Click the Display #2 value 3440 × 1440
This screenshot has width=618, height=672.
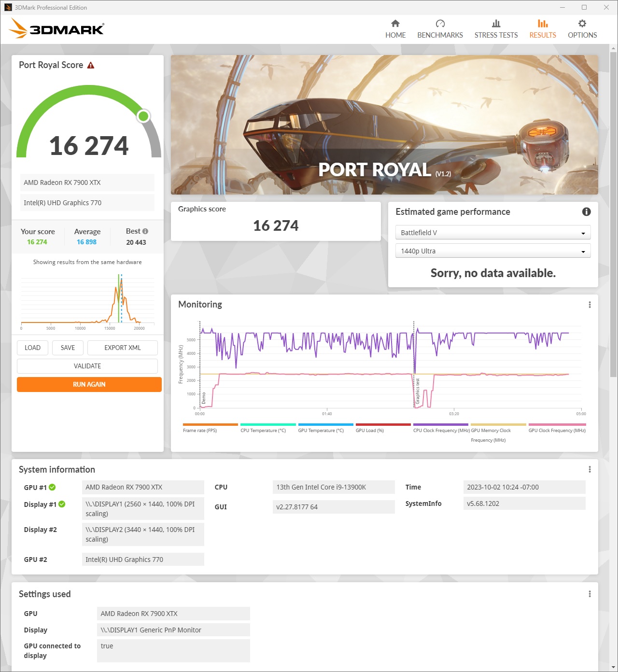(x=143, y=534)
